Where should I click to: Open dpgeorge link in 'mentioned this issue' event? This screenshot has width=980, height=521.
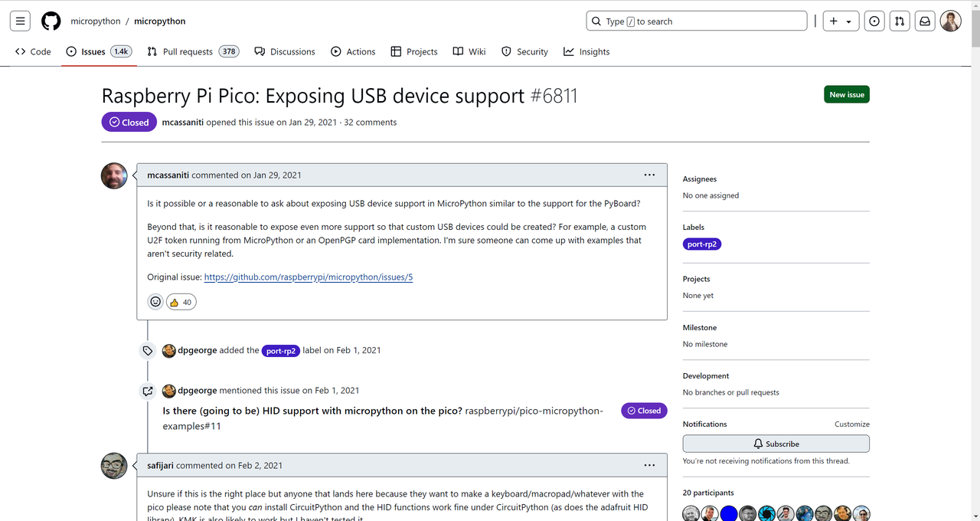point(197,391)
